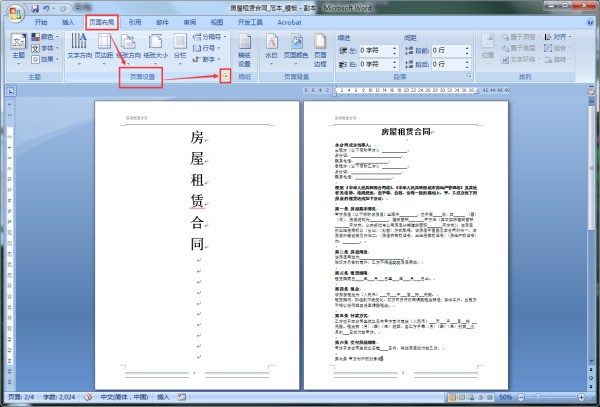The image size is (600, 407).
Task: Zoom out with the minus button
Action: [521, 397]
